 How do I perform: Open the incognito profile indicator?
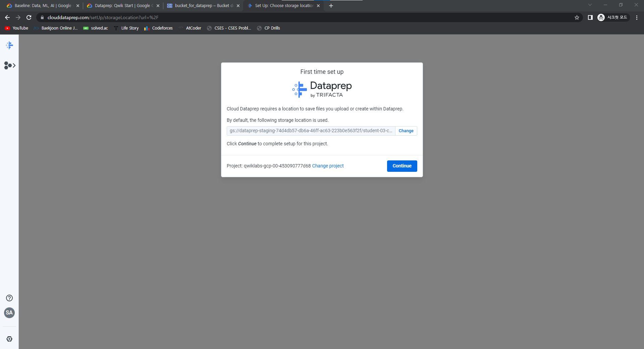tap(613, 17)
